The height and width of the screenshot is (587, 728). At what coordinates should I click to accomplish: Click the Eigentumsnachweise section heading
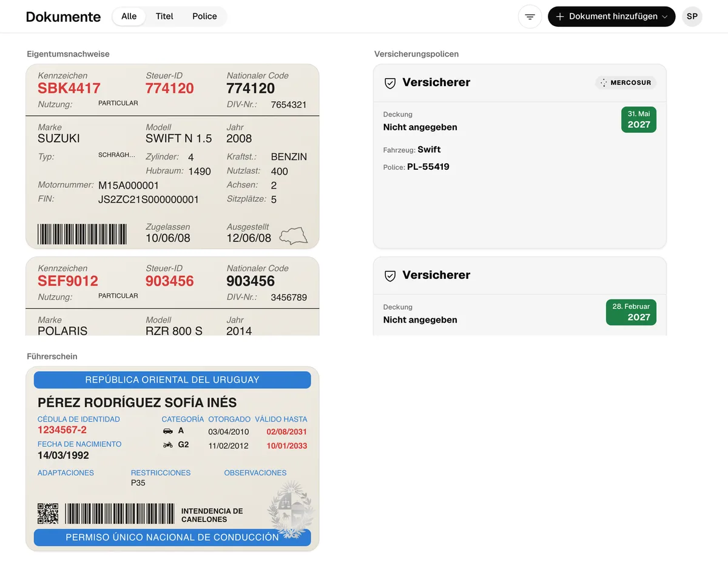point(68,54)
